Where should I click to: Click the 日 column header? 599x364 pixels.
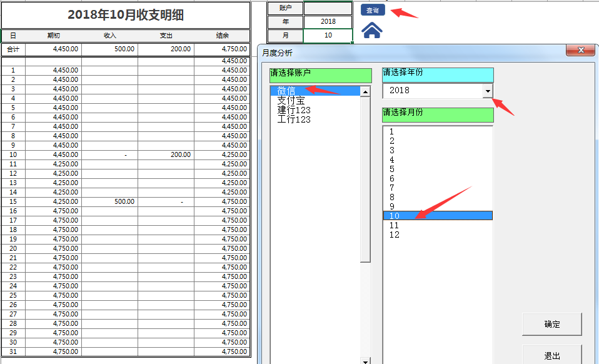coord(13,36)
